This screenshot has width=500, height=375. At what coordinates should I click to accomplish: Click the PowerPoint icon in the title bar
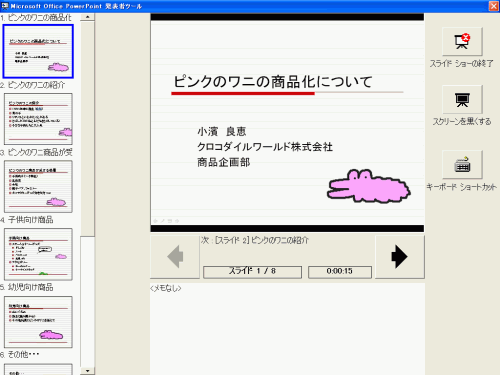(5, 6)
